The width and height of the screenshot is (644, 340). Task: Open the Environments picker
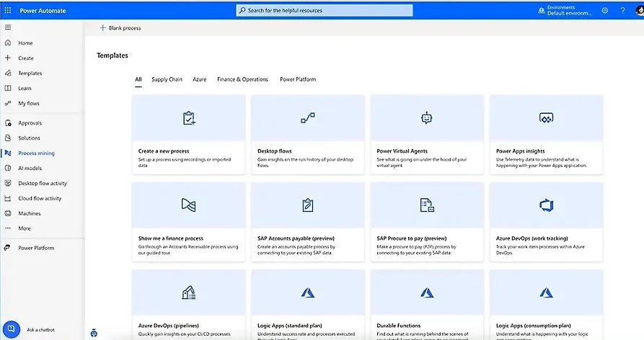[565, 11]
